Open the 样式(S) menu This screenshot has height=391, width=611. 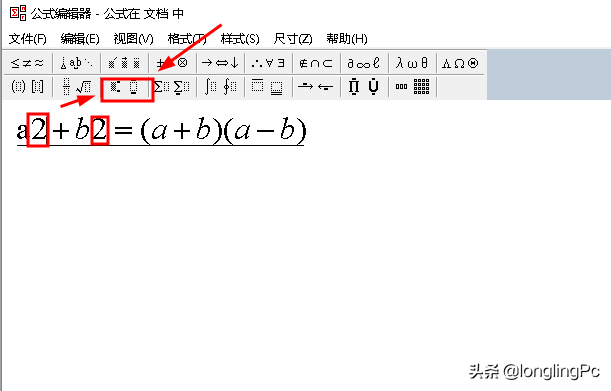coord(240,39)
